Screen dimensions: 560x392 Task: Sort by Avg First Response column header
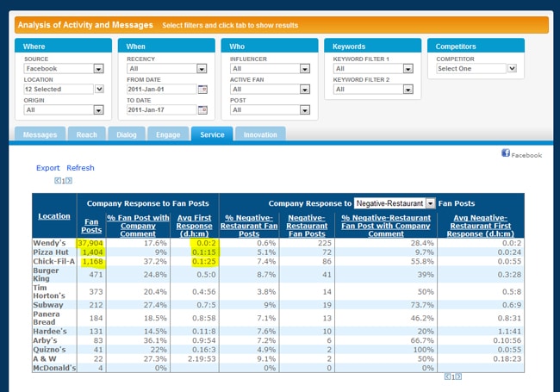[195, 226]
